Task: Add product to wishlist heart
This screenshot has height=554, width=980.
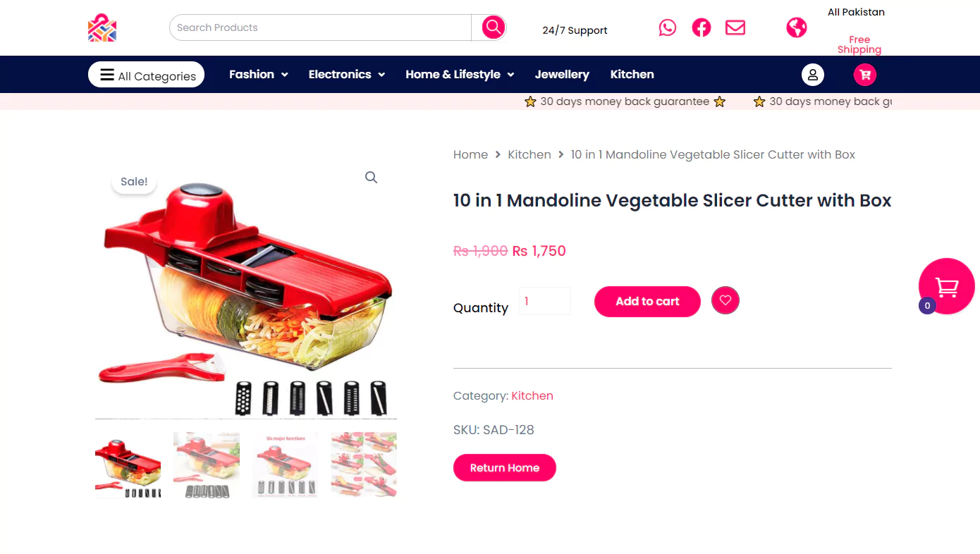Action: (725, 300)
